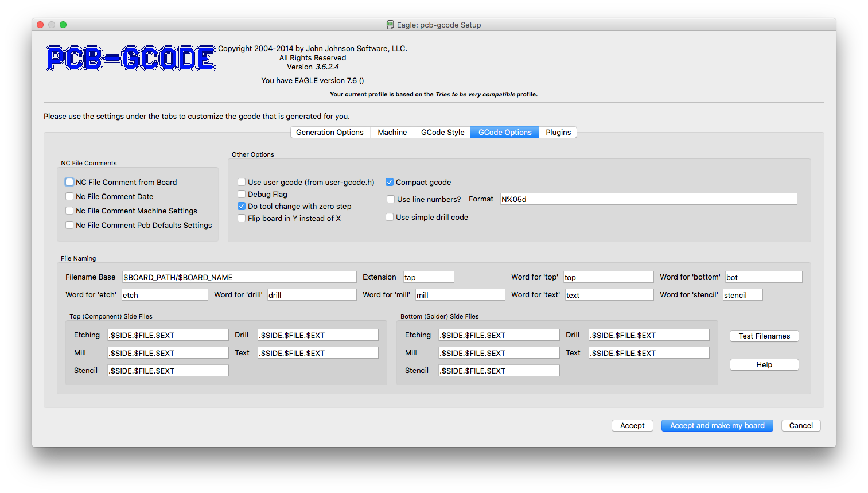This screenshot has width=868, height=493.
Task: Check Use simple drill code
Action: click(390, 217)
